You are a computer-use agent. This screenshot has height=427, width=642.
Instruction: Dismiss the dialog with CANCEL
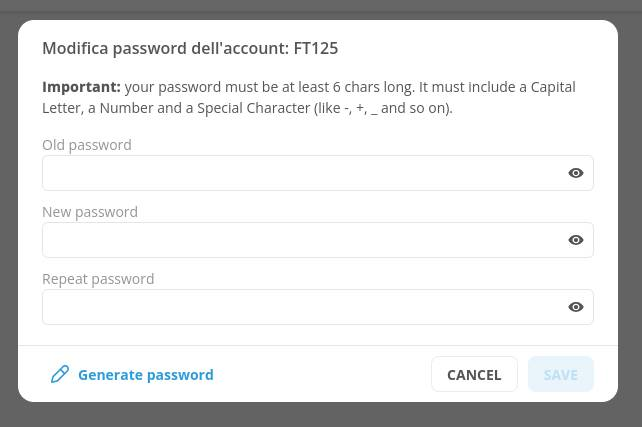pyautogui.click(x=474, y=374)
